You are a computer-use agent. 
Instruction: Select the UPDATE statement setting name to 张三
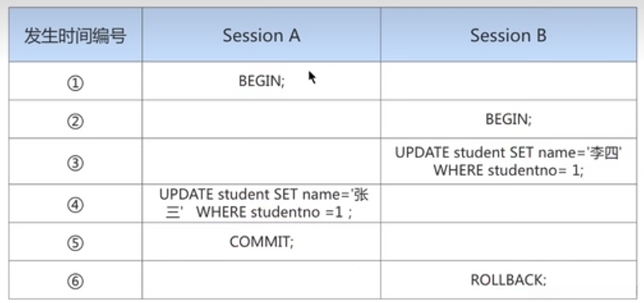click(x=264, y=204)
